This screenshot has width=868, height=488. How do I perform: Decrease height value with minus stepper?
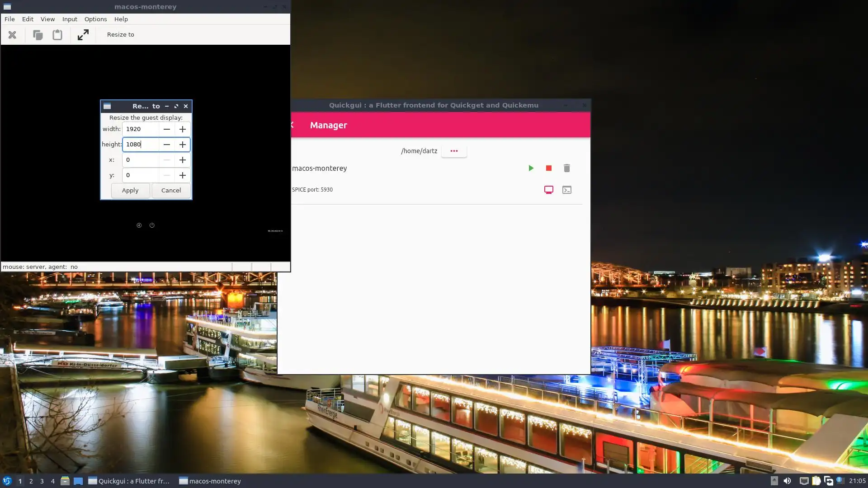pos(166,145)
